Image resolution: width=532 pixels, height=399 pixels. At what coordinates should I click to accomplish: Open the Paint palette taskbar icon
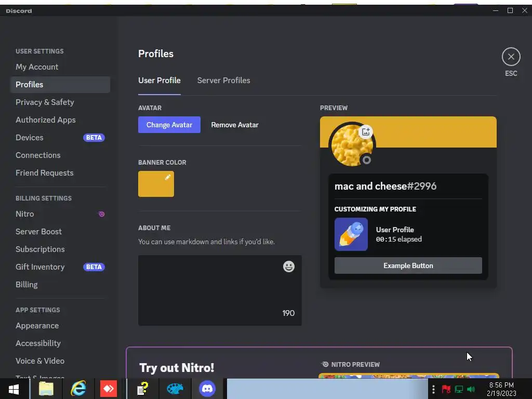[x=175, y=389]
